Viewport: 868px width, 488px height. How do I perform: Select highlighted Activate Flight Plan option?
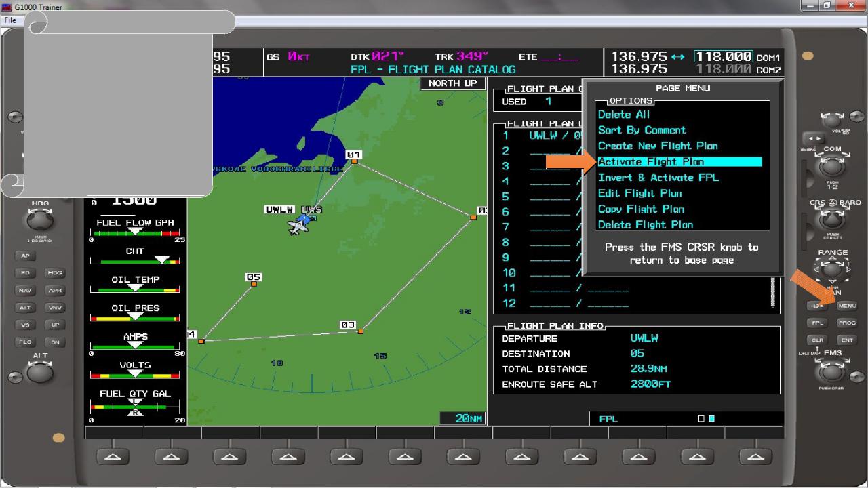pos(679,161)
